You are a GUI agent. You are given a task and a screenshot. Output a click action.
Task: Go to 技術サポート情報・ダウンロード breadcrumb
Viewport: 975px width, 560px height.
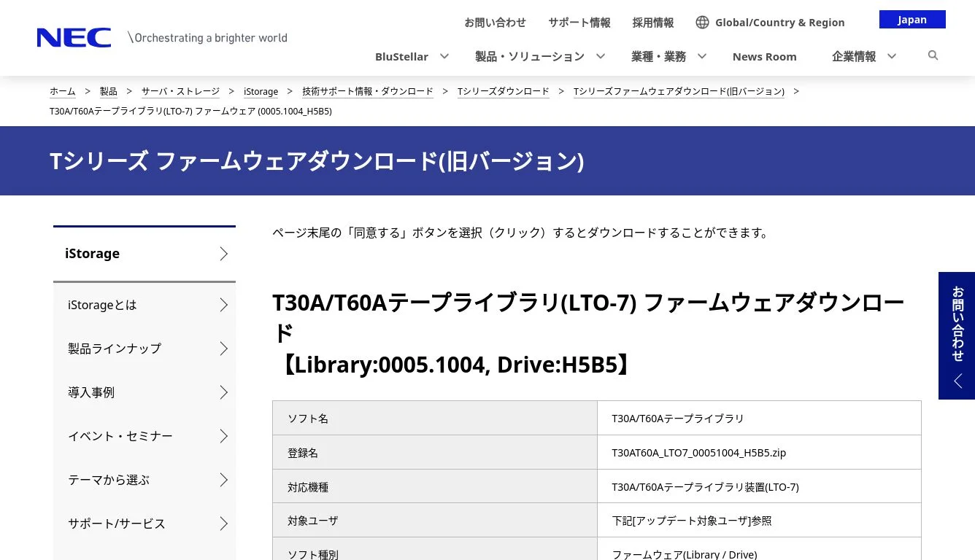pos(368,91)
